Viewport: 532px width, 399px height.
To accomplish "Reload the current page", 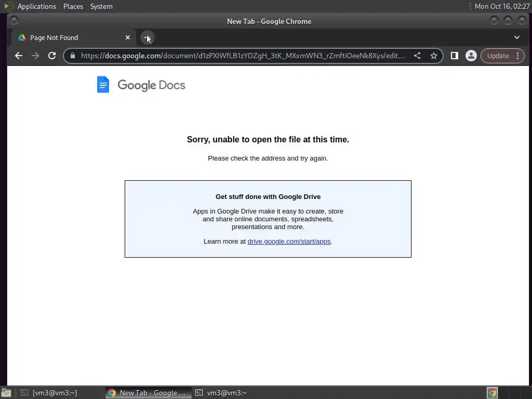I will click(x=52, y=56).
